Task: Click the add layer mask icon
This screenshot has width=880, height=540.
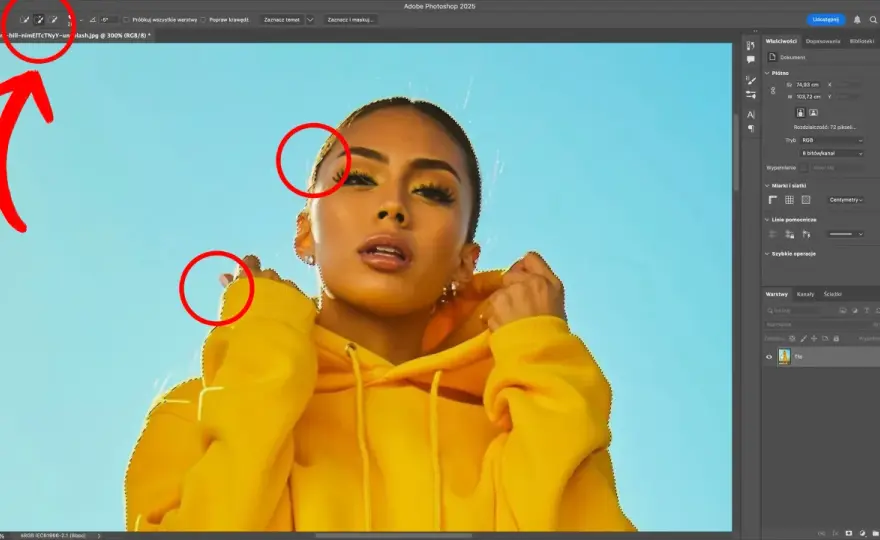Action: (849, 533)
